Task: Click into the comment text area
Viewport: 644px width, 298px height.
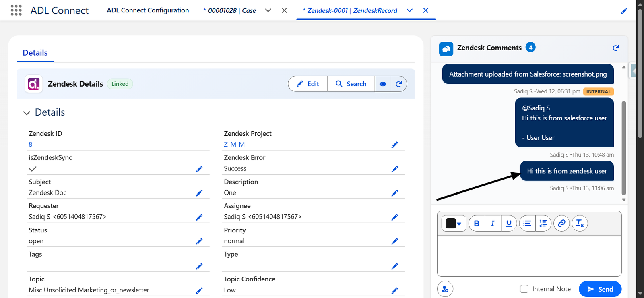Action: pos(529,256)
